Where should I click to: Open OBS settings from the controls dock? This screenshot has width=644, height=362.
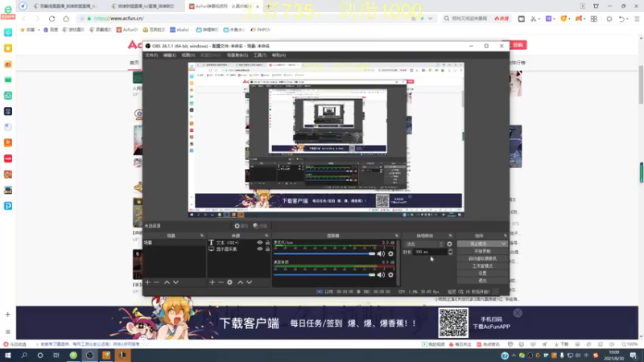point(482,274)
